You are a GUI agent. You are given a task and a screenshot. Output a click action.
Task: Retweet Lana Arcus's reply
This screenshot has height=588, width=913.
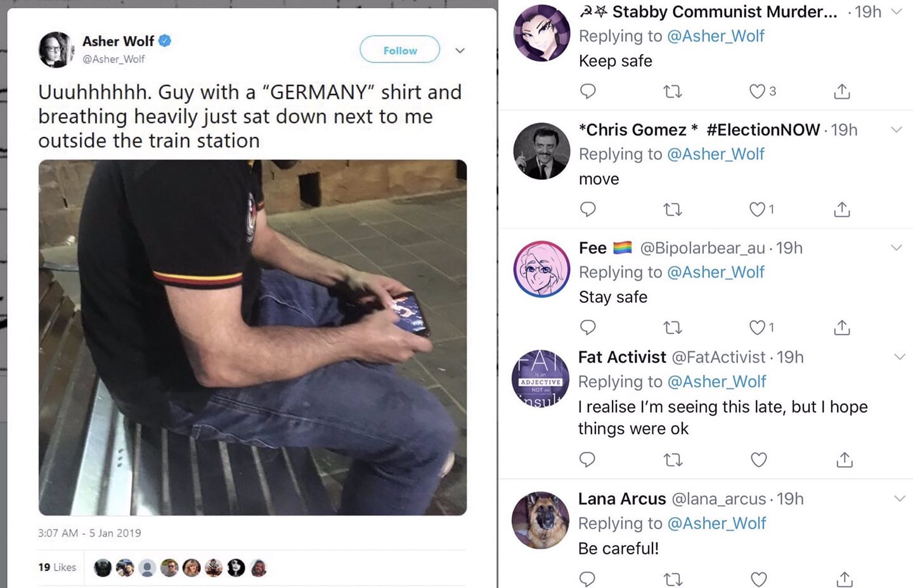(673, 578)
